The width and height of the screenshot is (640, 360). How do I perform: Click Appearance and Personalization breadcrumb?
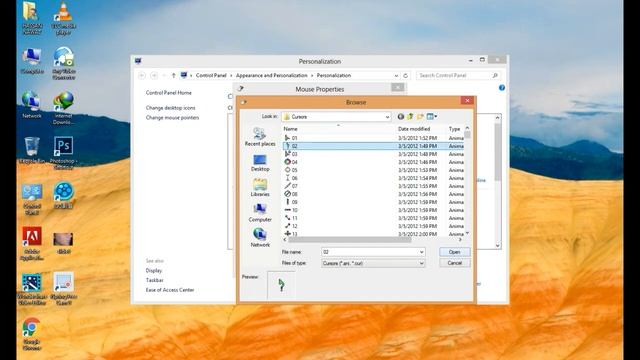[272, 76]
